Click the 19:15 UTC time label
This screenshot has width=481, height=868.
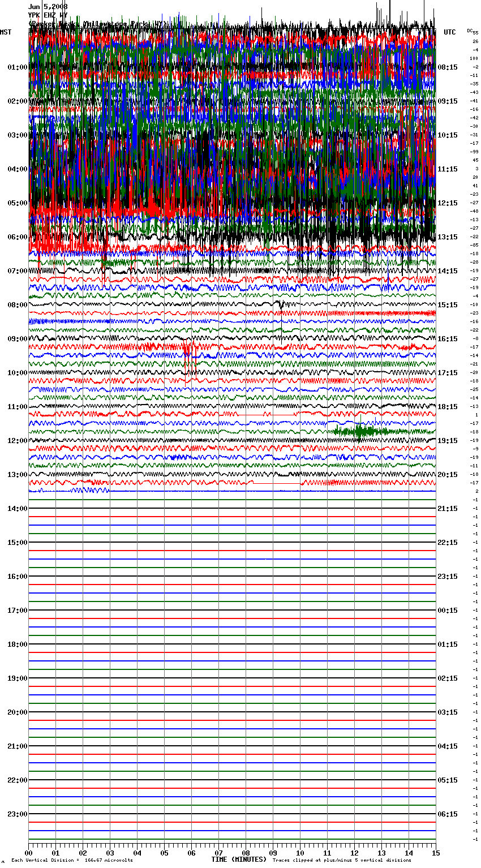[x=448, y=441]
